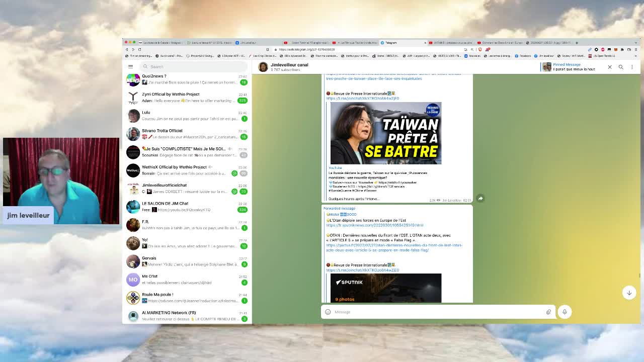Switch to the UKRAINE YouTube tab
The width and height of the screenshot is (644, 362).
click(451, 43)
